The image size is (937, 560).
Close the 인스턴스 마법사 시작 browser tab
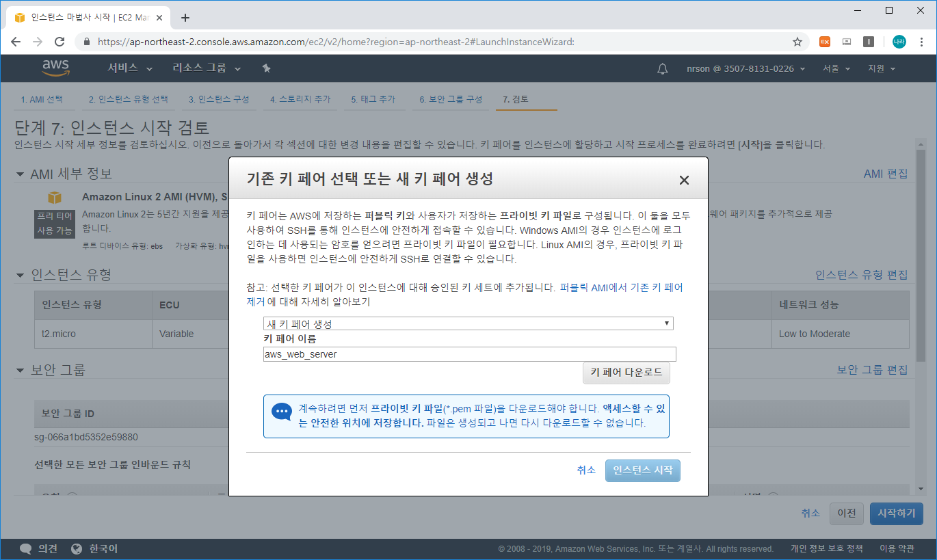pyautogui.click(x=161, y=18)
